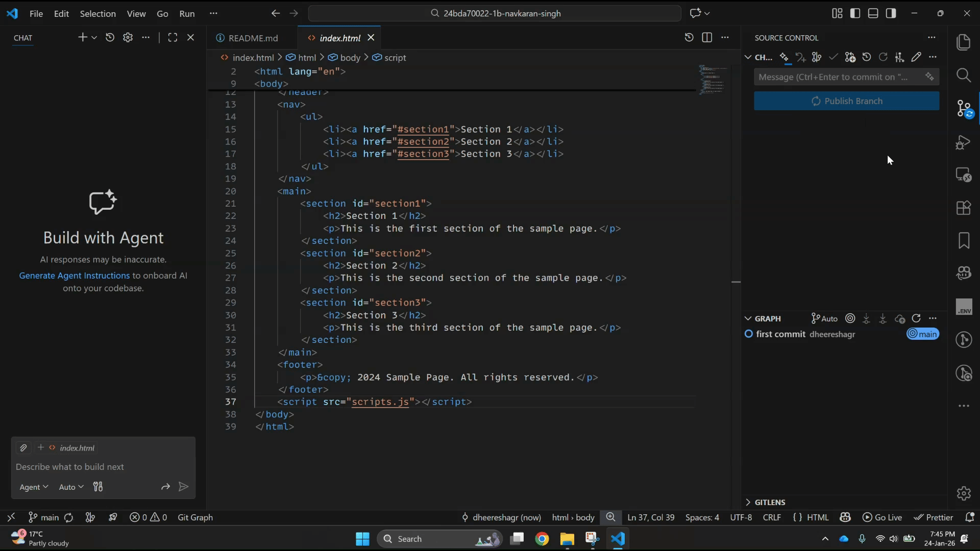Refresh the source control graph

(916, 318)
